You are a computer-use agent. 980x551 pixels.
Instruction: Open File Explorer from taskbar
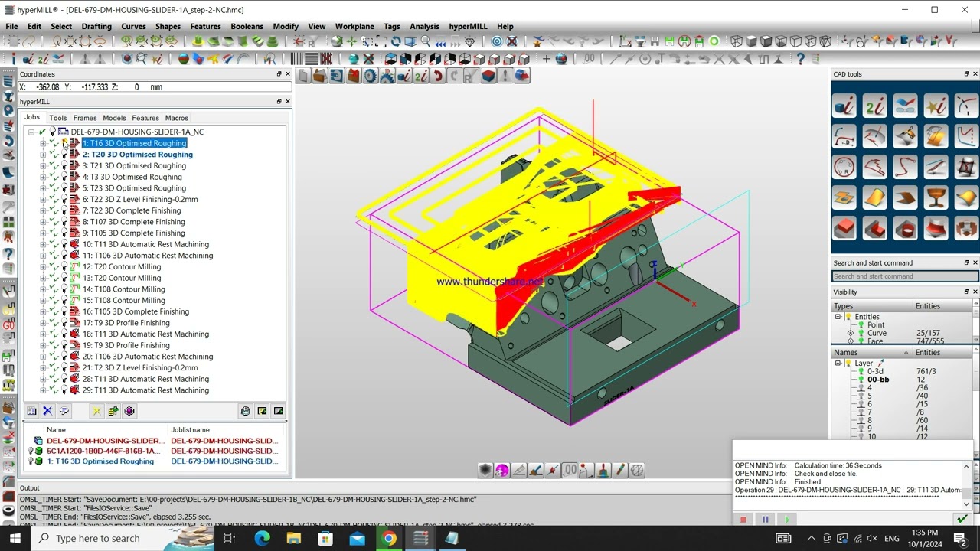(294, 538)
